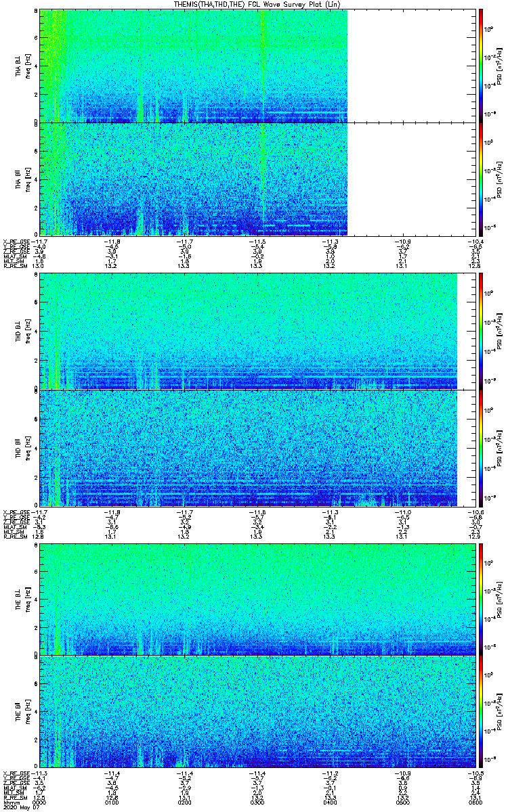The image size is (508, 812).
Task: Click the R_RE_SM label under the THD panels
Action: click(16, 537)
